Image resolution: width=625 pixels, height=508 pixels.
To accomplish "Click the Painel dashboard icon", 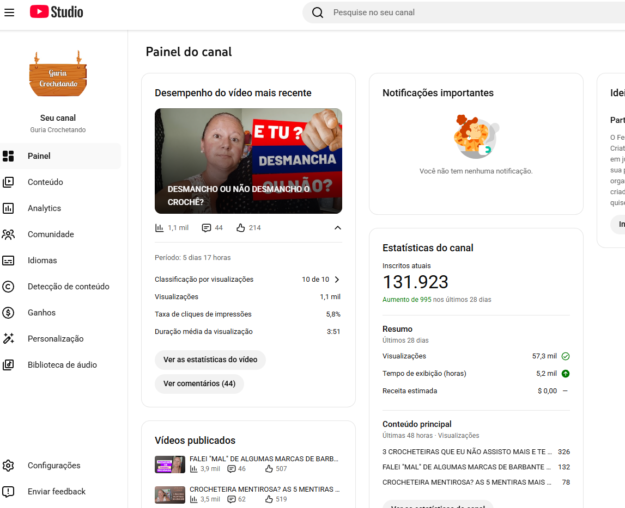I will pos(8,156).
